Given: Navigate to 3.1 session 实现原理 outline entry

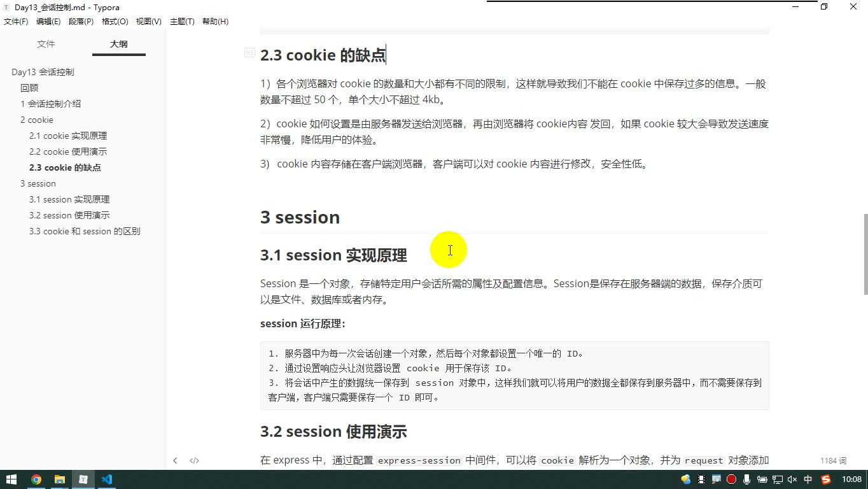Looking at the screenshot, I should coord(69,199).
